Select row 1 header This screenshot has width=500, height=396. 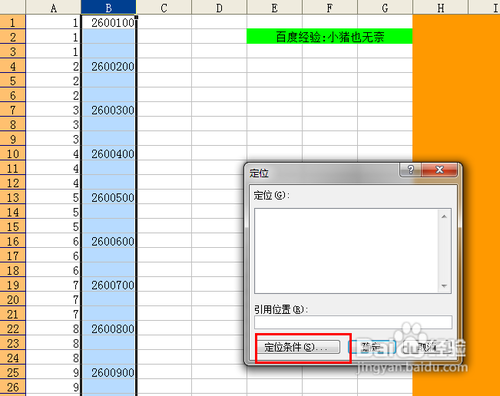pyautogui.click(x=13, y=22)
